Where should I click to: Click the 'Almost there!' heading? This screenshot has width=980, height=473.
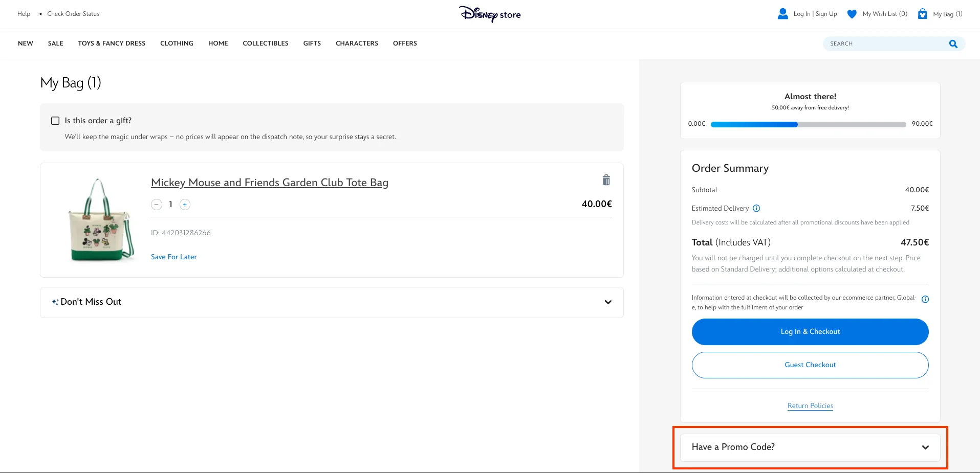pyautogui.click(x=810, y=97)
